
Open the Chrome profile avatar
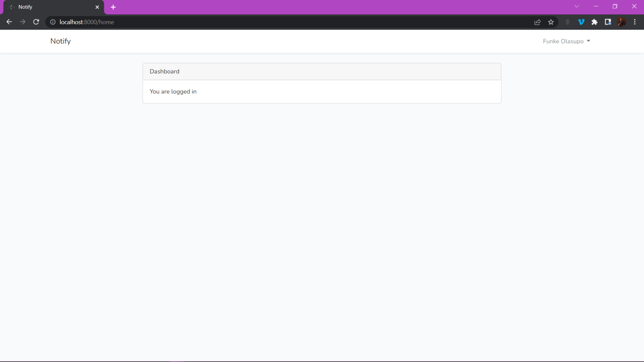(621, 22)
